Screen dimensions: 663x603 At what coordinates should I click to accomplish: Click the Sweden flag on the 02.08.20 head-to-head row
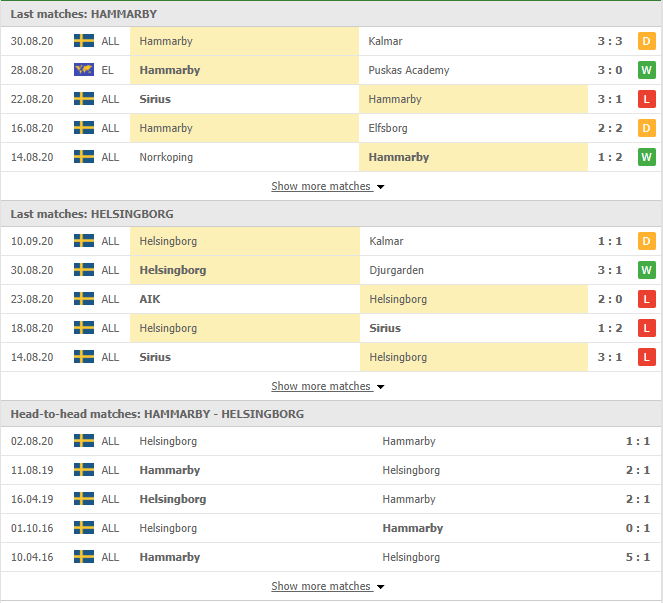84,441
